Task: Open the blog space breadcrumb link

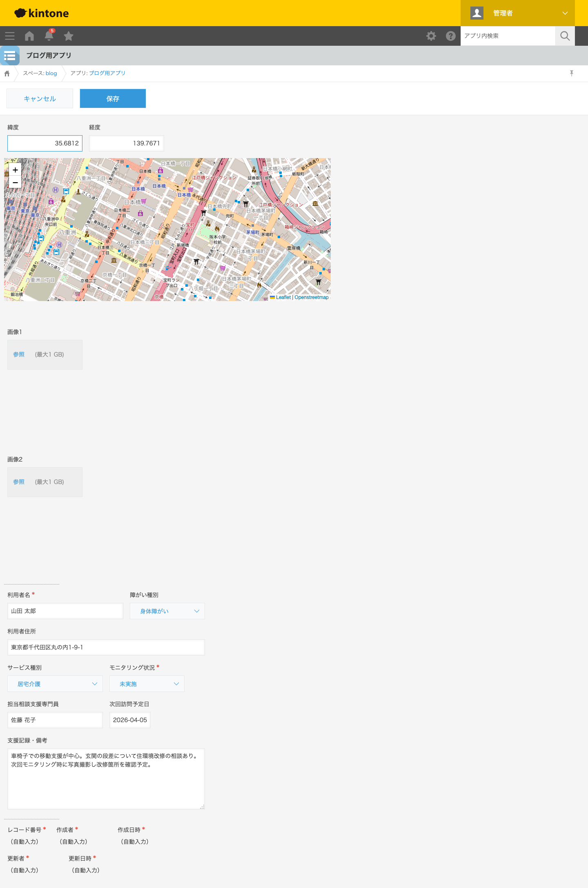Action: 51,73
